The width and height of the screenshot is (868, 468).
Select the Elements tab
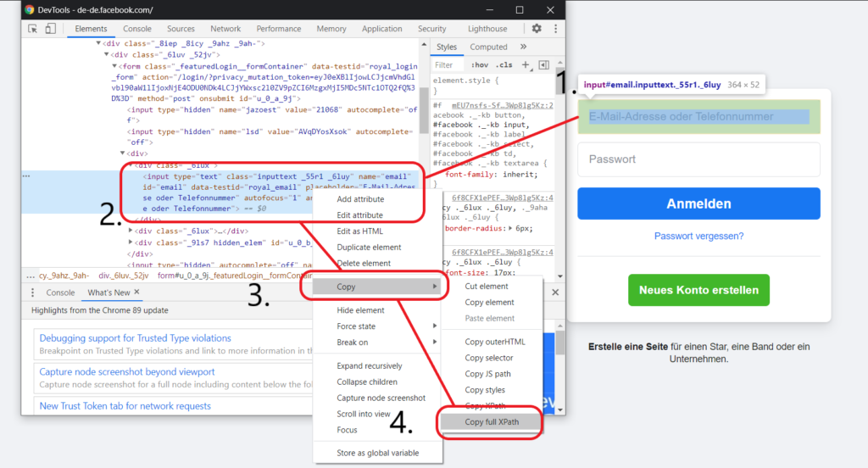click(x=91, y=29)
